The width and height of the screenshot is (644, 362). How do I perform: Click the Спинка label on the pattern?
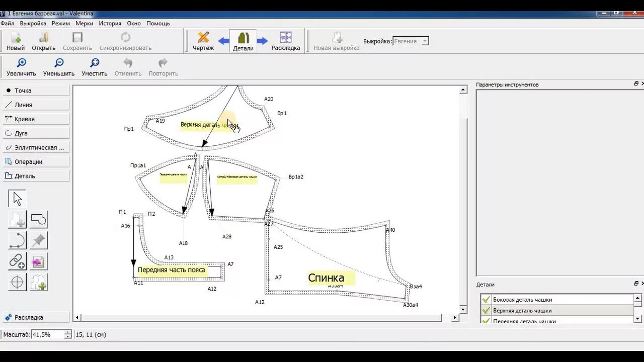(x=326, y=278)
